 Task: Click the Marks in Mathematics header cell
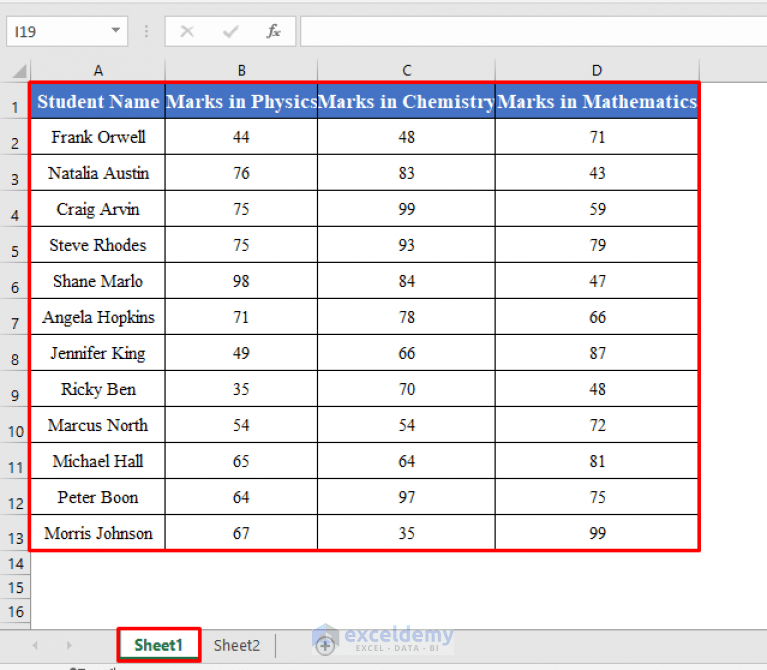coord(597,101)
